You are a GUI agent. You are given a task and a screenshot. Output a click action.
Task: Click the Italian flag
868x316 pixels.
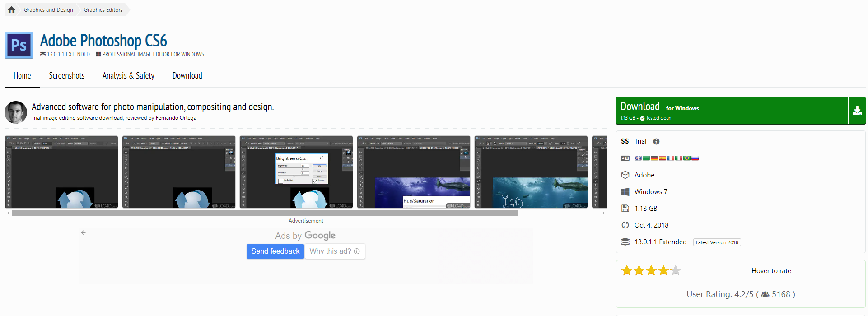(x=679, y=158)
